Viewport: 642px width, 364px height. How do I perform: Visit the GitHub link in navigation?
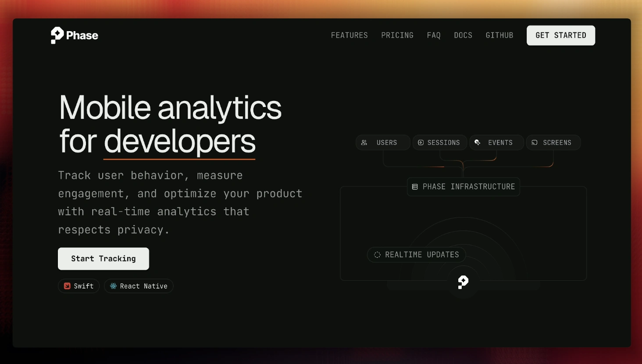[x=499, y=36]
